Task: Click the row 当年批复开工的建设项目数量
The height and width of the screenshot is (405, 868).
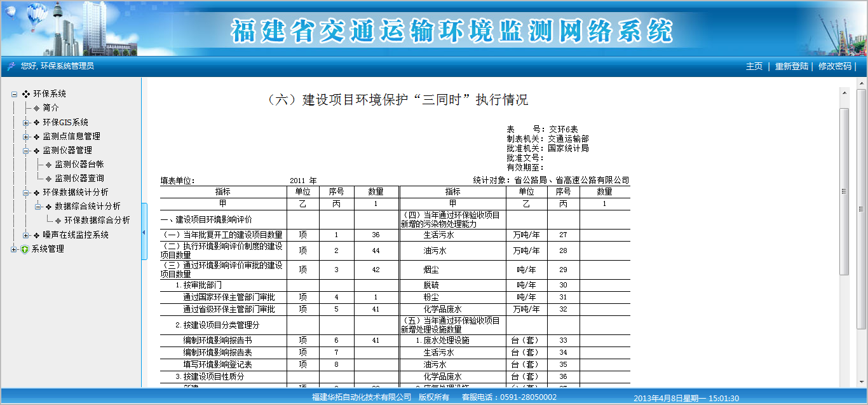Action: tap(223, 235)
